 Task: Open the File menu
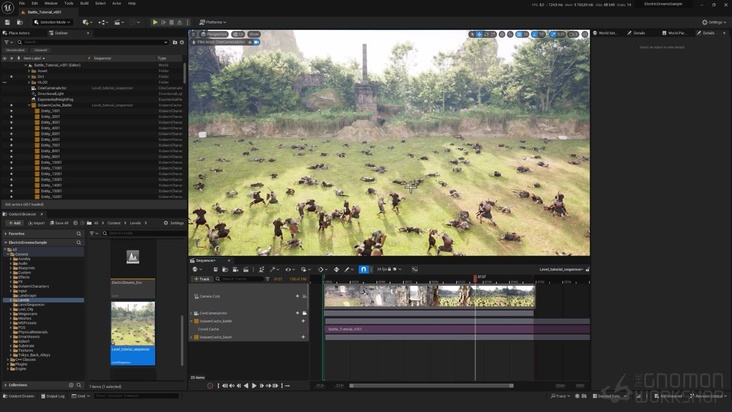[22, 3]
